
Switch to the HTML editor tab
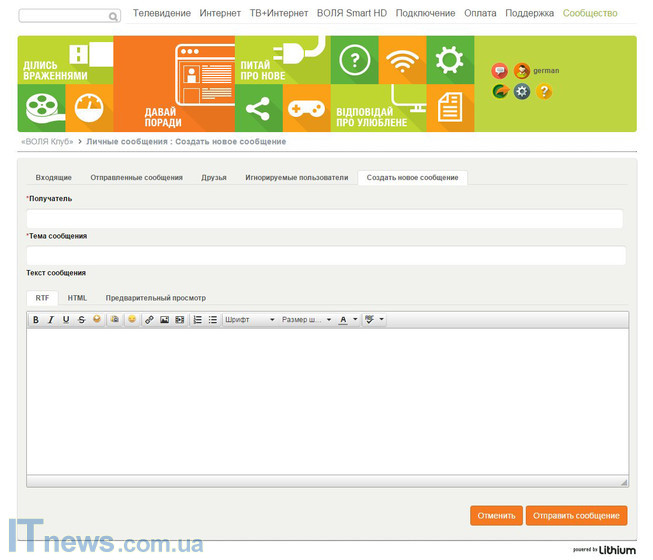(x=77, y=298)
